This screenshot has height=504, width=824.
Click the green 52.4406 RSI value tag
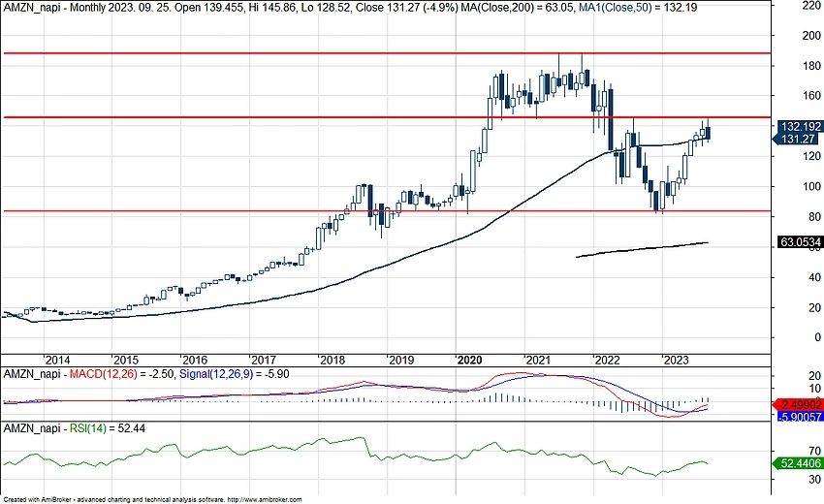click(x=798, y=463)
